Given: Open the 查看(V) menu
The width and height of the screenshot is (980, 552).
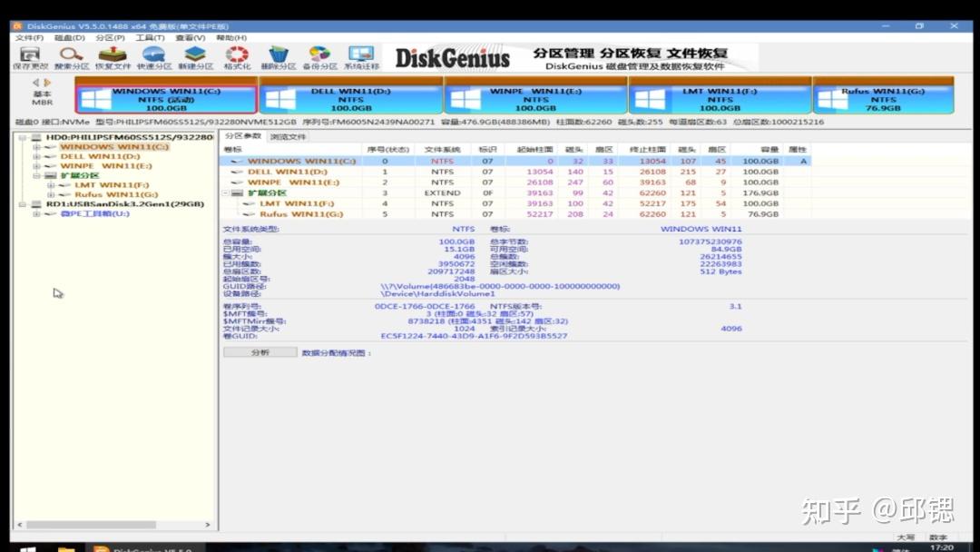Looking at the screenshot, I should [190, 37].
